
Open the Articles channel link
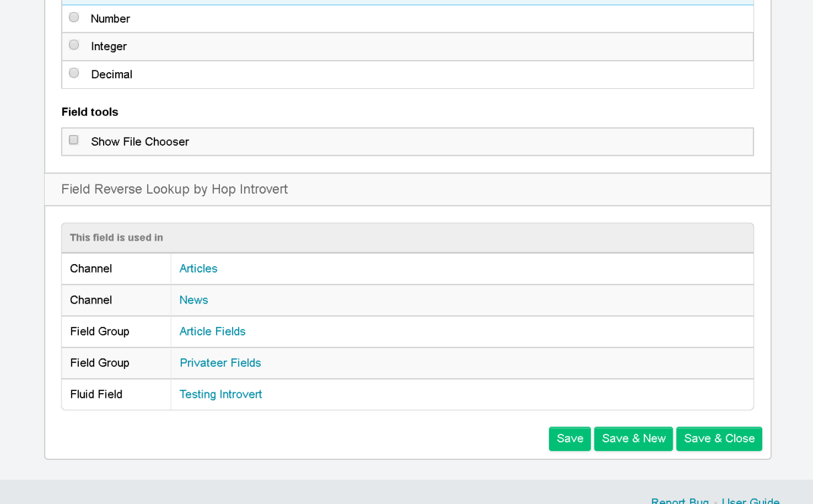[198, 268]
